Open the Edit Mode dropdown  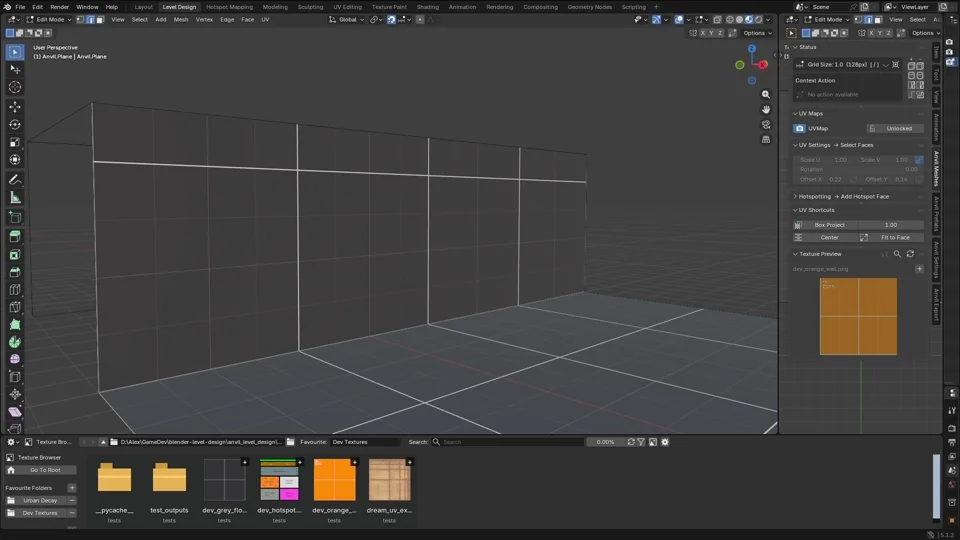(x=48, y=20)
